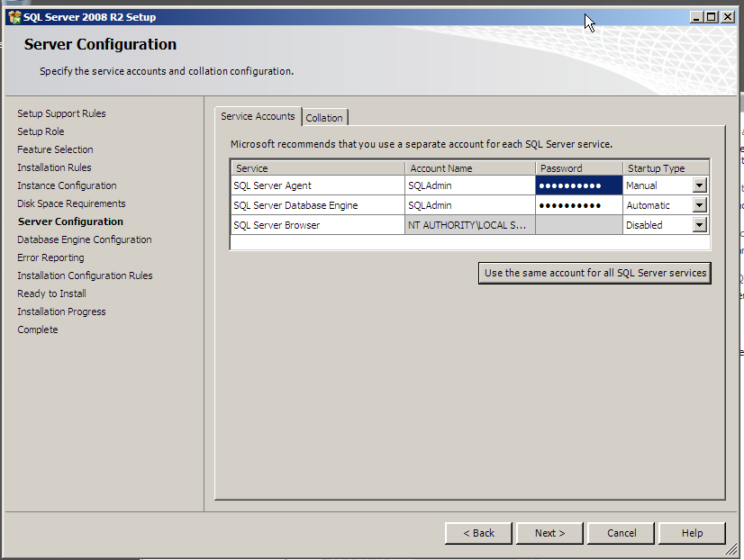744x560 pixels.
Task: Click 'Installation Progress' in the step list
Action: click(x=61, y=312)
